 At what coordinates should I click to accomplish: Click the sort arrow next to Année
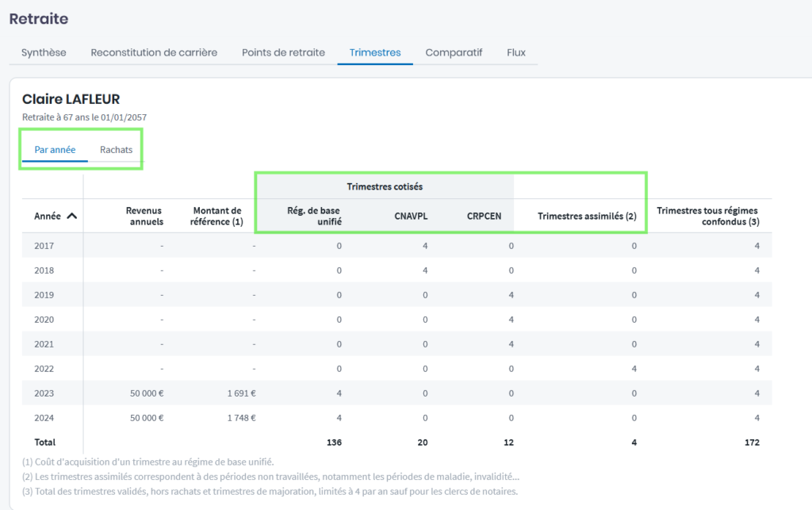coord(71,216)
